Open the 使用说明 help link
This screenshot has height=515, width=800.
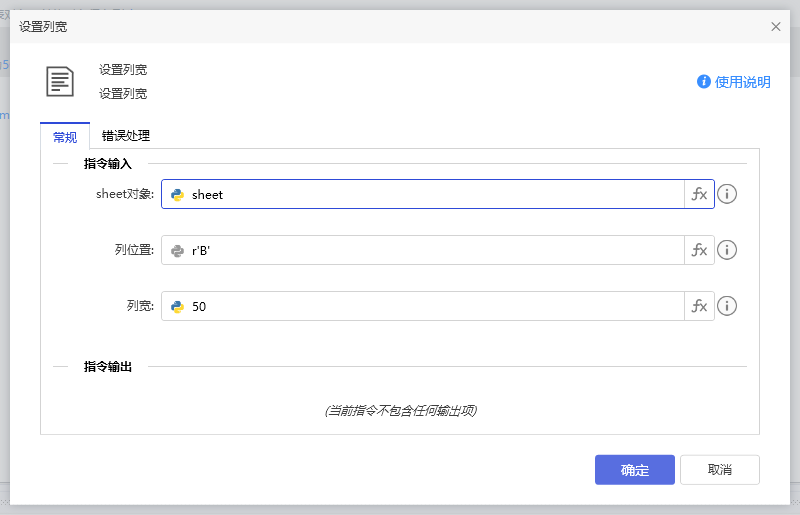tap(742, 82)
